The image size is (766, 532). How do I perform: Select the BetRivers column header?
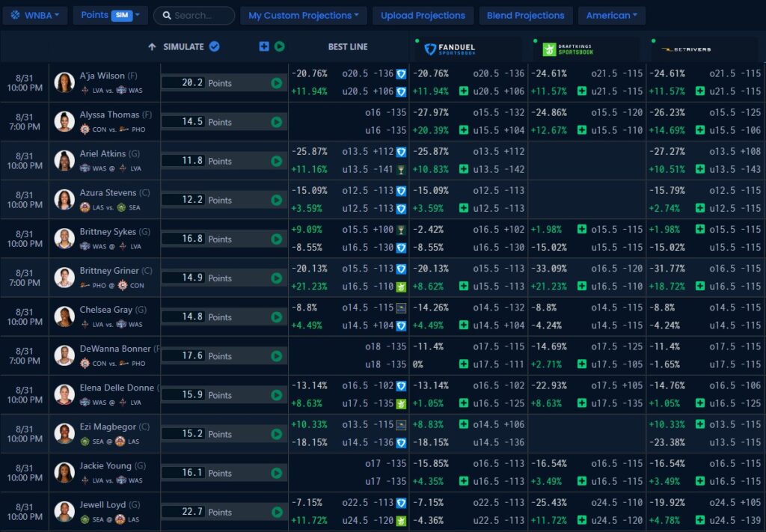[x=686, y=49]
